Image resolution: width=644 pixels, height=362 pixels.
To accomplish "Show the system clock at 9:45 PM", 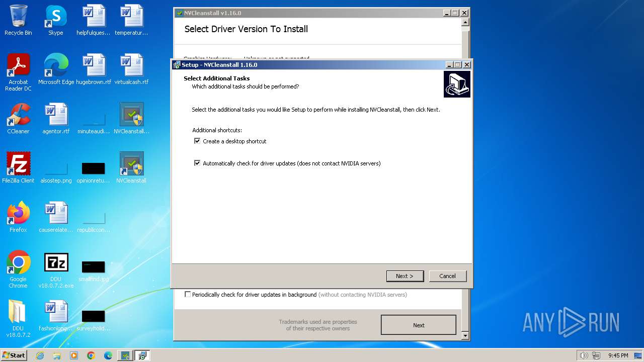I will (618, 355).
